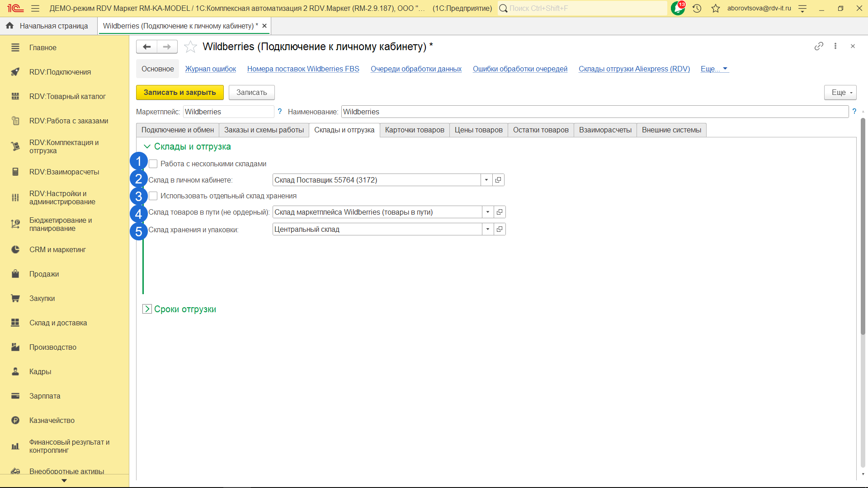Add form to favorites star icon

click(190, 47)
